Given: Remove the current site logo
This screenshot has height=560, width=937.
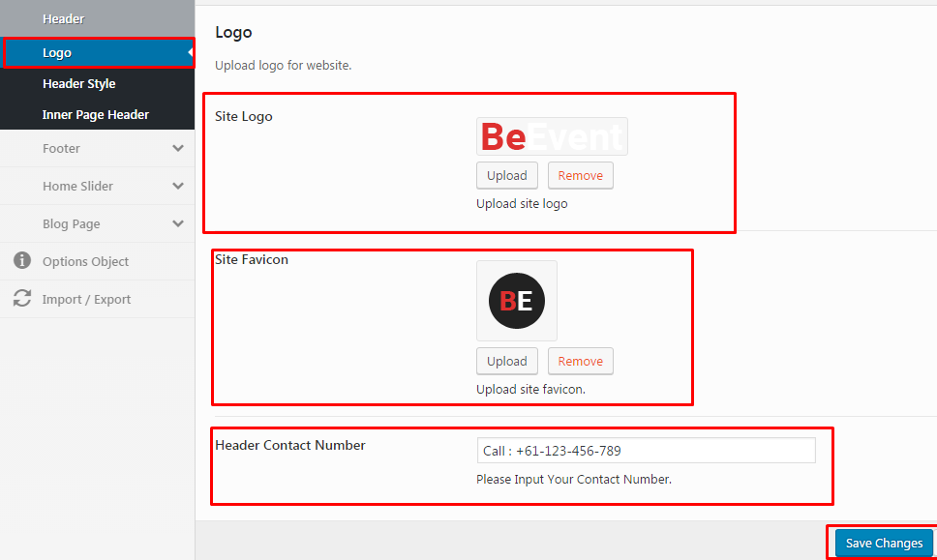Looking at the screenshot, I should point(580,175).
